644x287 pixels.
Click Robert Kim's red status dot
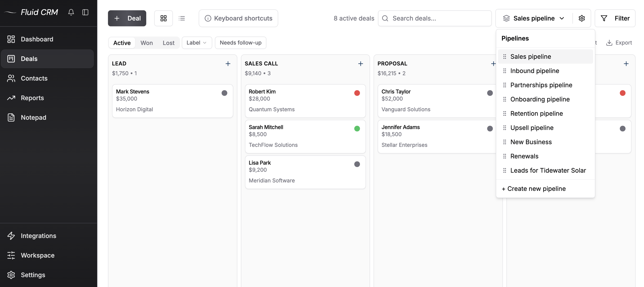pos(357,93)
